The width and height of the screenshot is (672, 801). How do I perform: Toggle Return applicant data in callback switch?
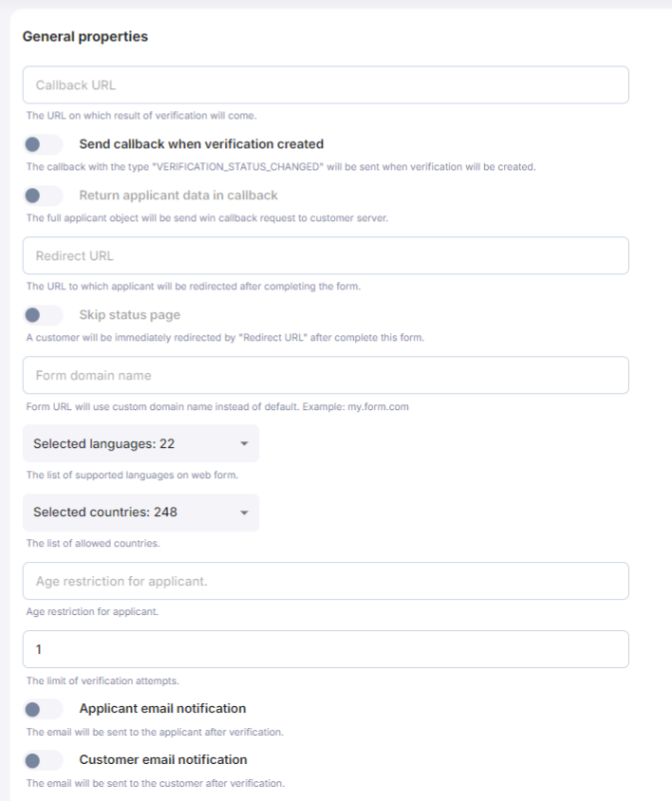(42, 196)
